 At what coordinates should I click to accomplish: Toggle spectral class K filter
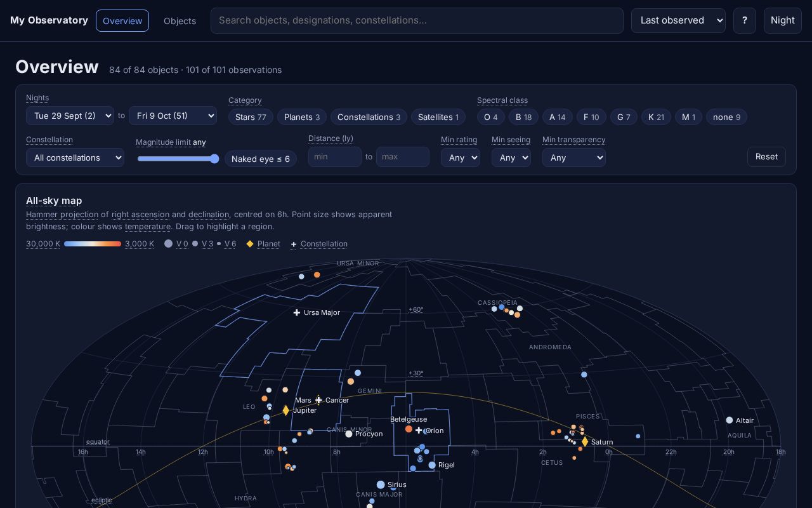point(656,117)
